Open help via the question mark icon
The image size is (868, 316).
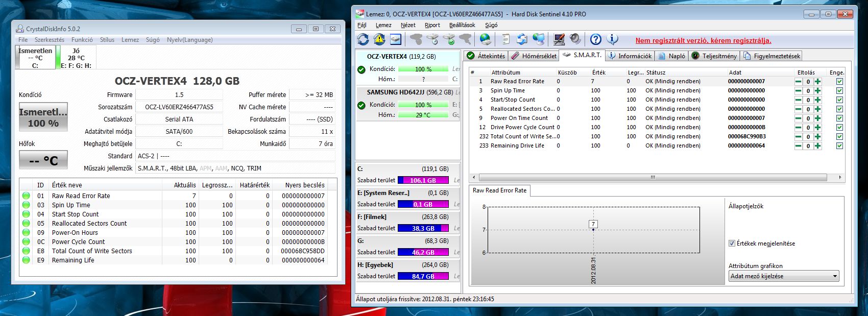click(595, 39)
